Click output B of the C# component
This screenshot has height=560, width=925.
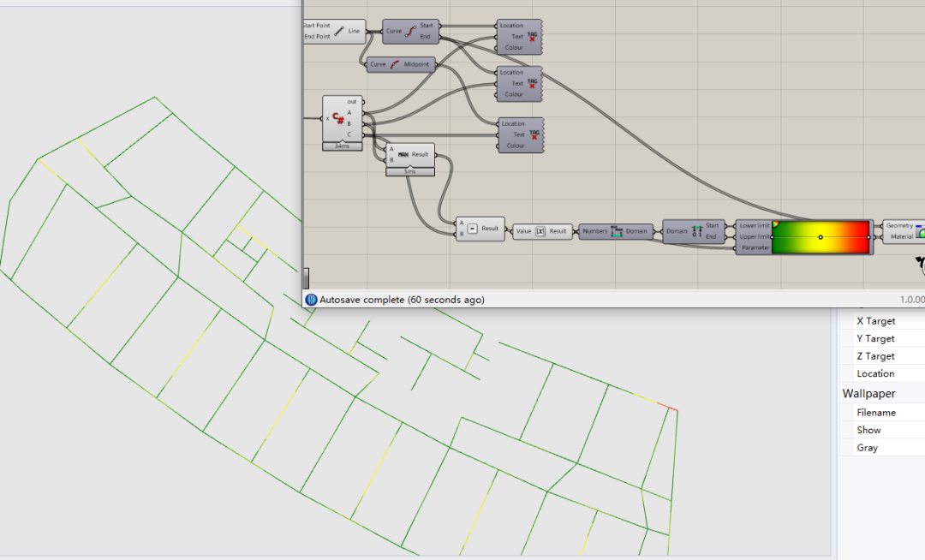[349, 124]
